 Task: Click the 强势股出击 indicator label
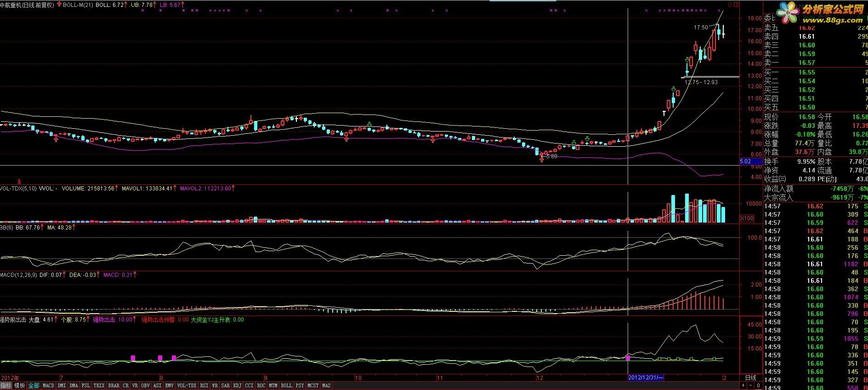(13, 320)
